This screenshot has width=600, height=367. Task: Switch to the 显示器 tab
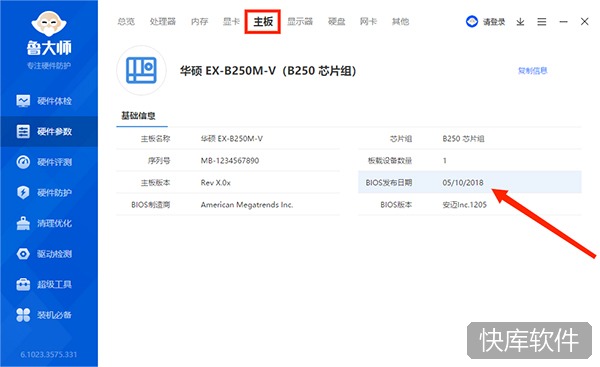click(x=300, y=21)
